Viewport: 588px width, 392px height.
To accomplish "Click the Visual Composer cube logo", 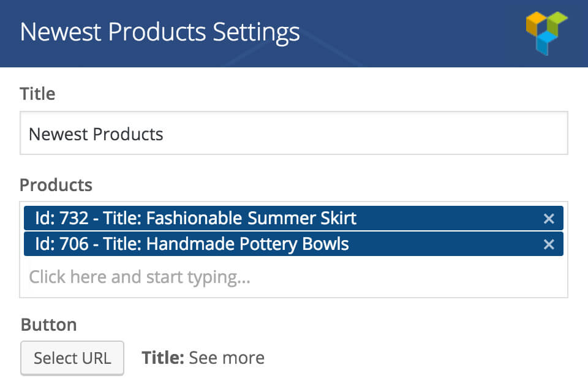I will 546,33.
